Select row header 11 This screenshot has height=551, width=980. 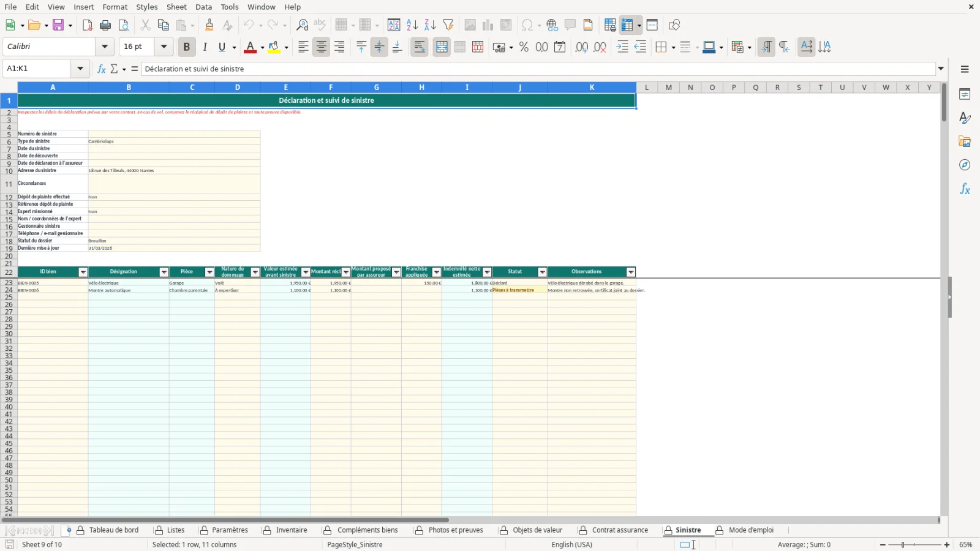click(x=9, y=184)
